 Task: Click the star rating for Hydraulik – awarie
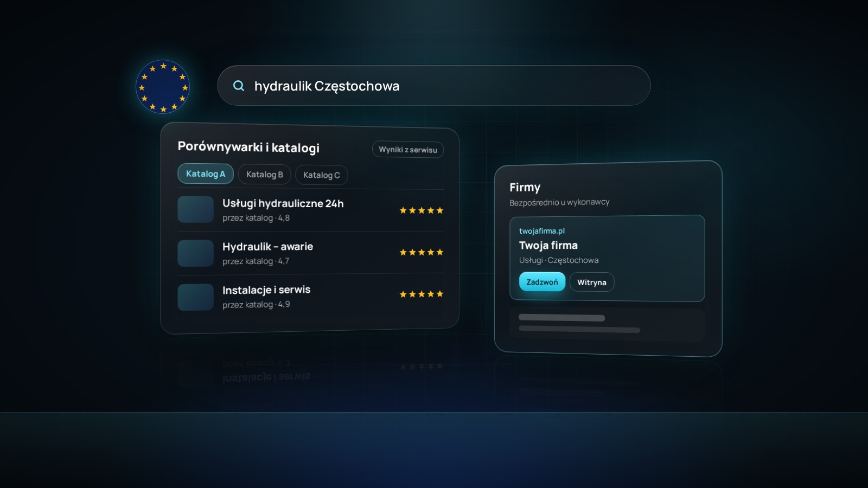pyautogui.click(x=422, y=252)
